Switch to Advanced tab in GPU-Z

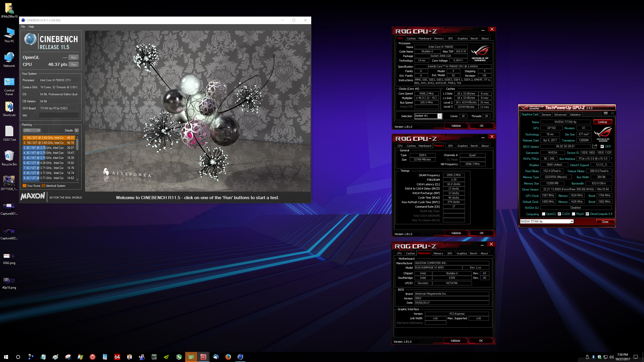pos(560,115)
